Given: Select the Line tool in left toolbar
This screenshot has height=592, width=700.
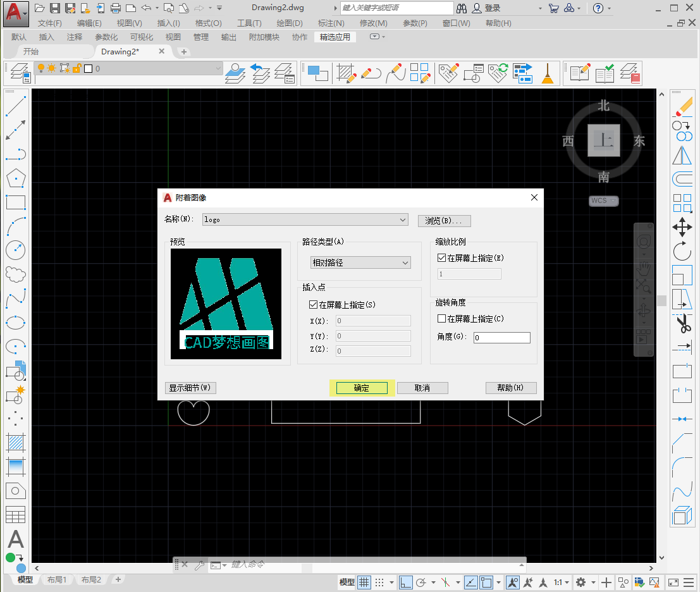Looking at the screenshot, I should coord(16,106).
